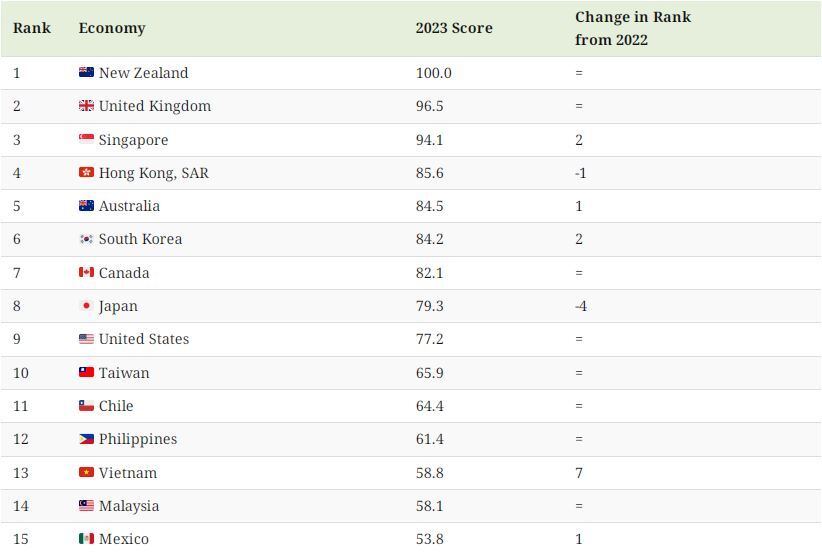Click the 2023 Score column header
The height and width of the screenshot is (553, 822).
(454, 28)
